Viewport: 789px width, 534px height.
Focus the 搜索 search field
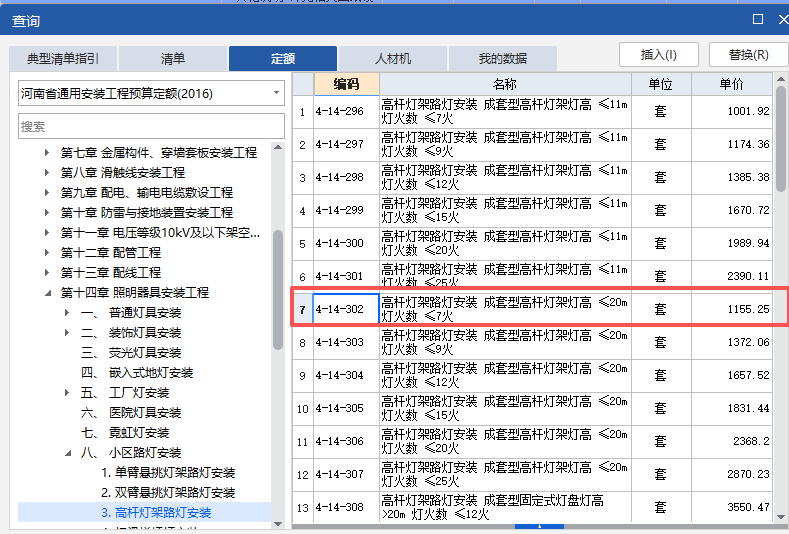pyautogui.click(x=151, y=126)
